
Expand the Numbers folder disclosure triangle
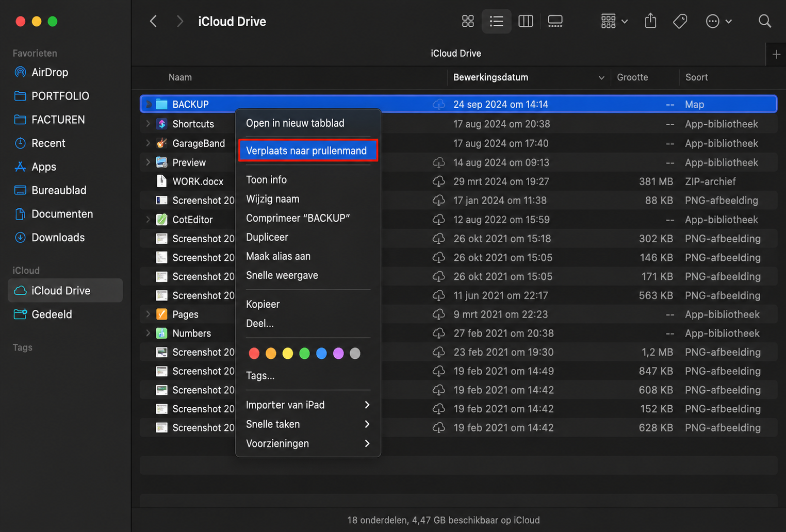tap(148, 334)
